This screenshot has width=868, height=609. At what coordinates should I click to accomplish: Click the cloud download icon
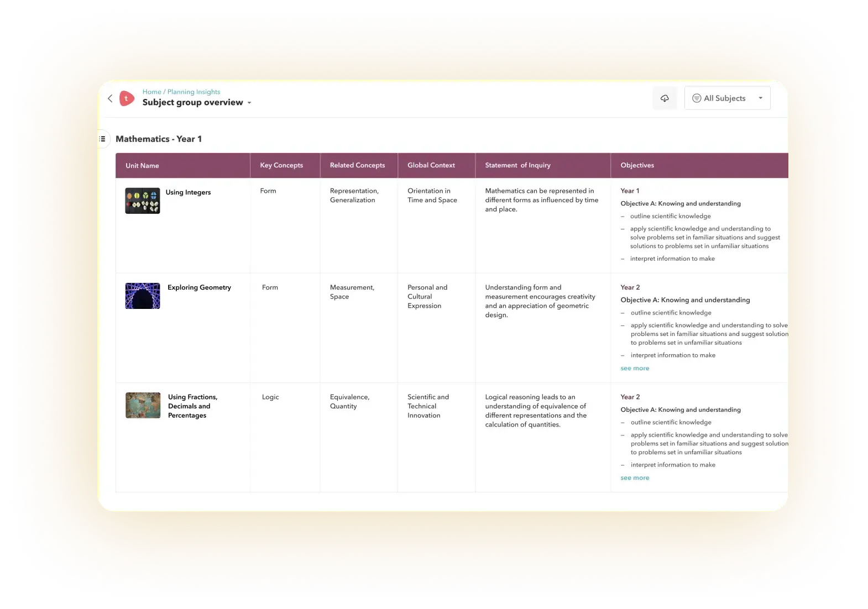click(x=665, y=98)
